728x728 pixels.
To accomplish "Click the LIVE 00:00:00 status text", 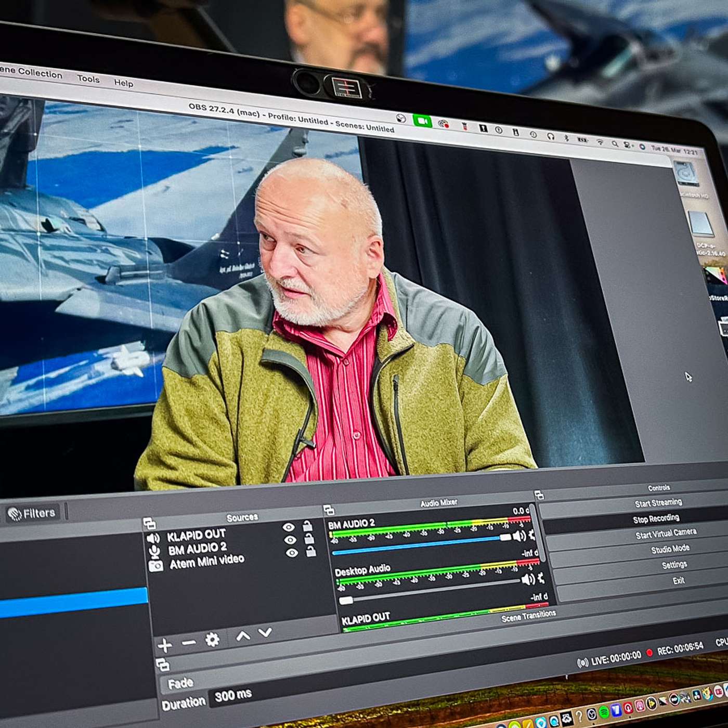I will tap(616, 658).
